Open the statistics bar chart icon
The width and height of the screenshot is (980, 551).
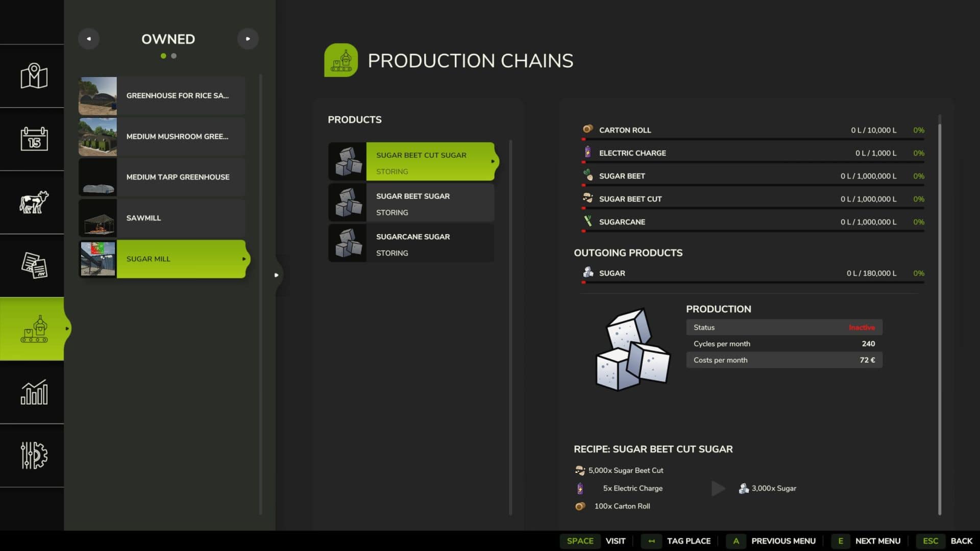point(34,392)
